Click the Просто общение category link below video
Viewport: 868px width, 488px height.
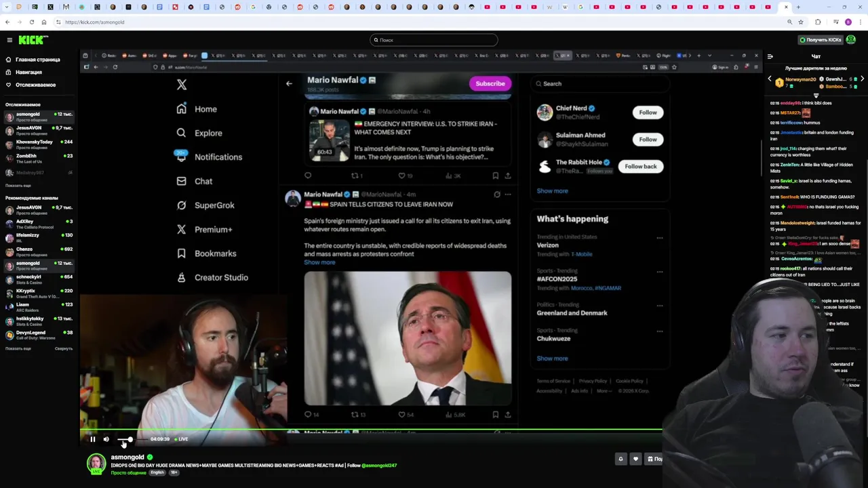coord(128,472)
